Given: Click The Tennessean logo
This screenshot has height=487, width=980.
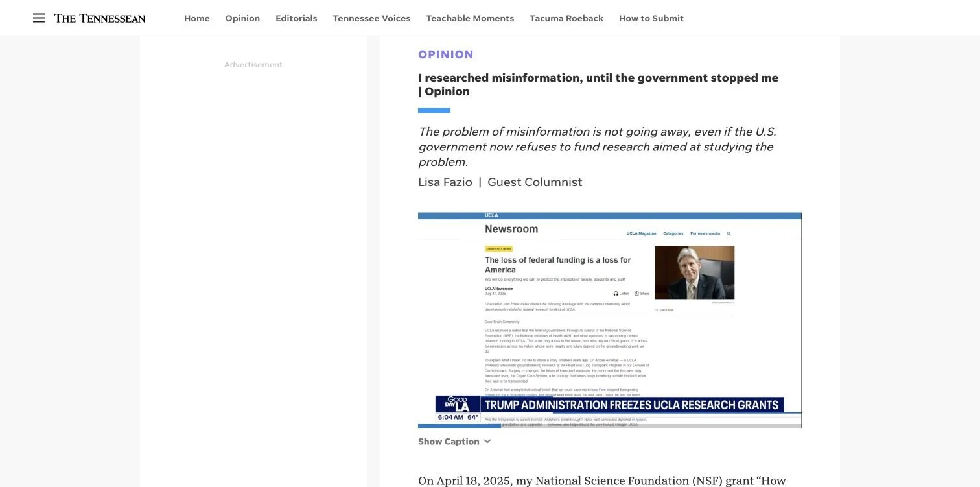Looking at the screenshot, I should (100, 18).
